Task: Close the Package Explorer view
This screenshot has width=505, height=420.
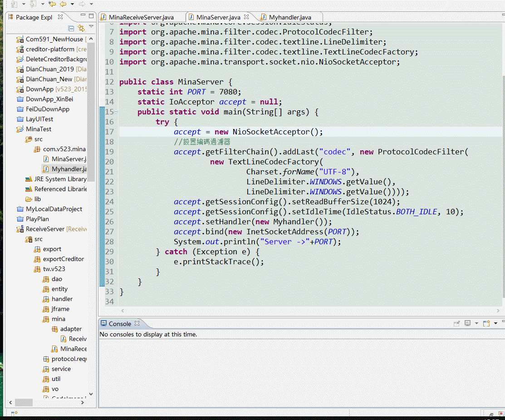Action: 60,17
